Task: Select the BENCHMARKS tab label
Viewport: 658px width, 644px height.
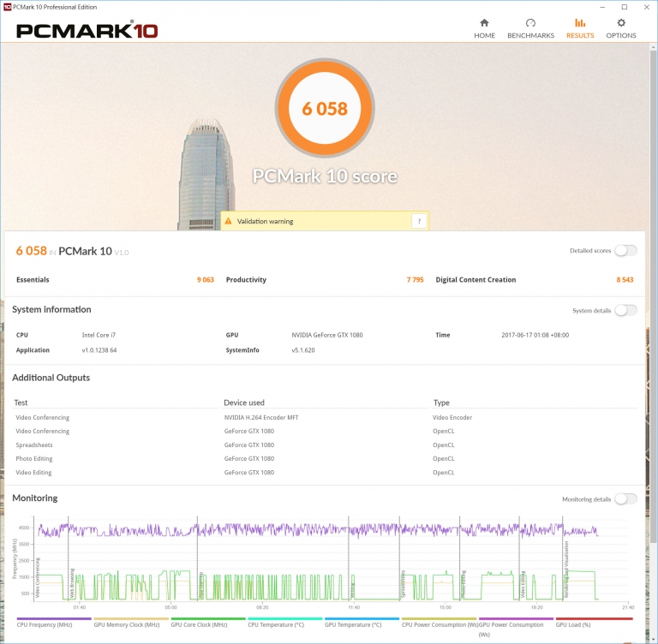Action: (530, 36)
